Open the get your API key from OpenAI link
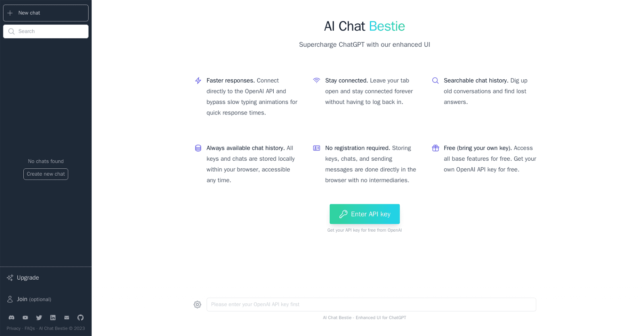This screenshot has width=644, height=336. point(364,230)
